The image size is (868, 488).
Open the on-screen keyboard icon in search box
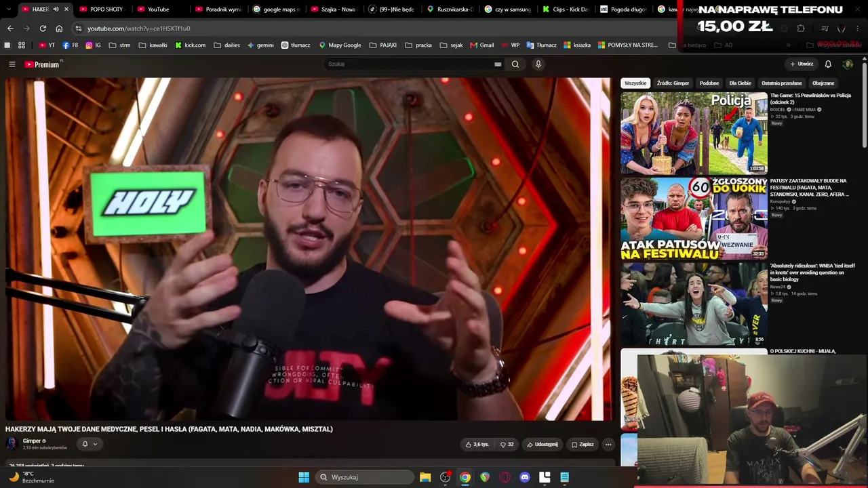(x=498, y=64)
